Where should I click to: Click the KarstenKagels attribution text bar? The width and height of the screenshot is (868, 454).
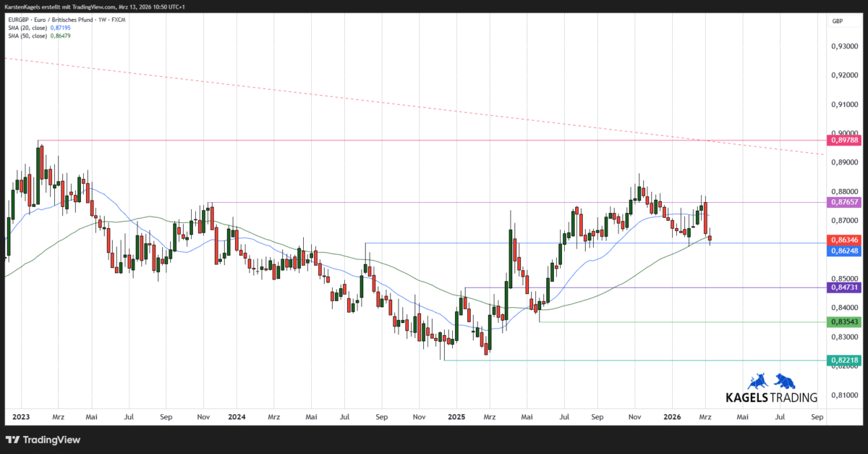point(94,6)
